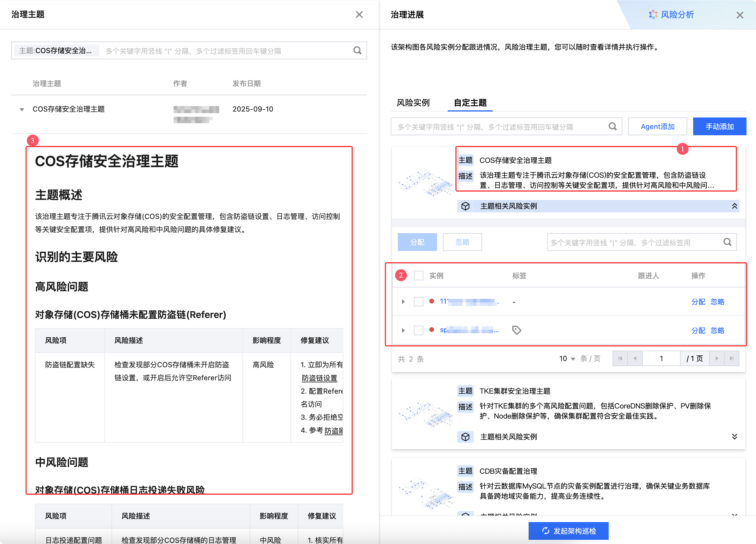Check the first instance row checkbox

click(418, 302)
